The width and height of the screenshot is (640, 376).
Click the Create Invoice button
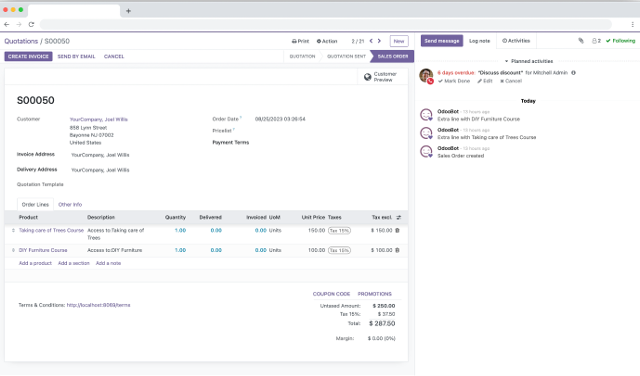coord(28,56)
